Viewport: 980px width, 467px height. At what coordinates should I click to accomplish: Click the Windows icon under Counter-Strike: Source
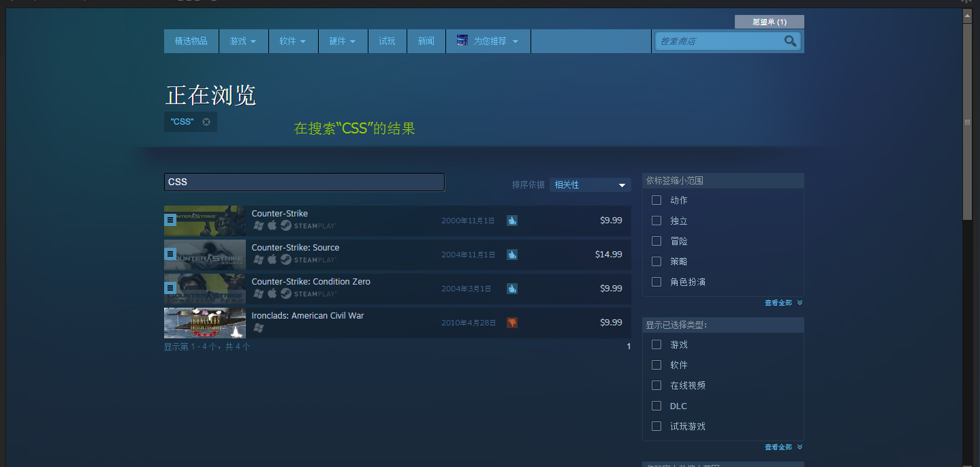click(x=258, y=259)
